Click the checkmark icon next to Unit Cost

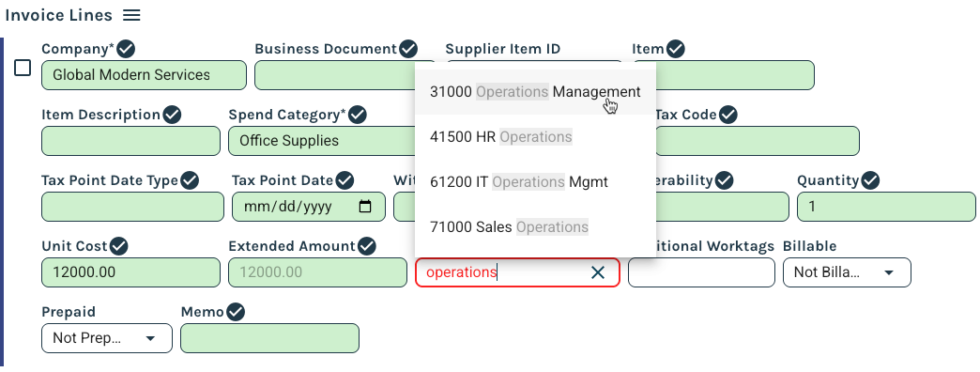click(119, 246)
